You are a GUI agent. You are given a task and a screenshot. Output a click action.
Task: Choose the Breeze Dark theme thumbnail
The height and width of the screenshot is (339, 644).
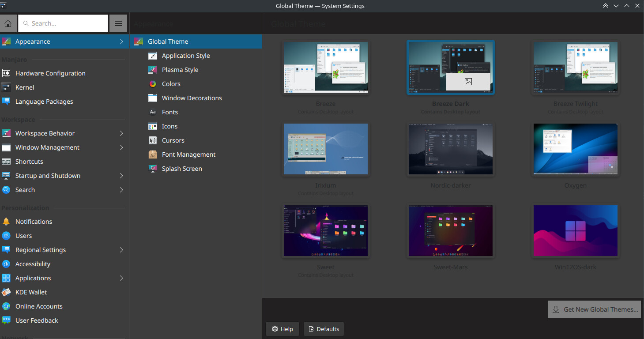tap(451, 68)
